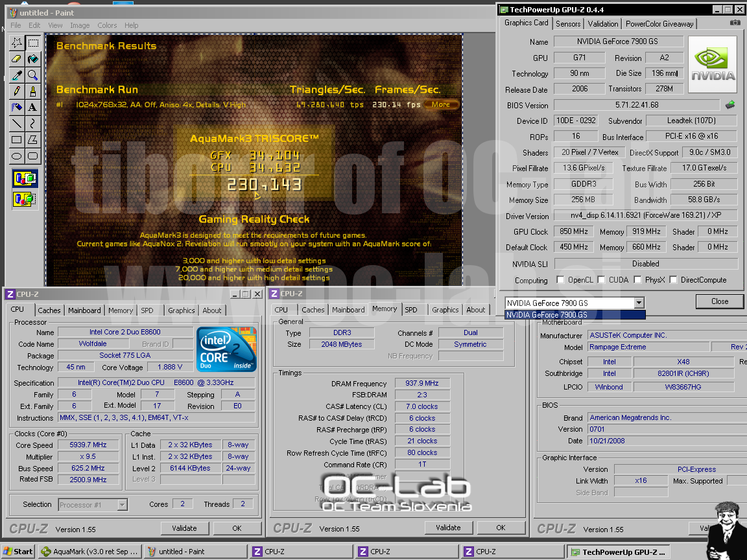This screenshot has height=560, width=747.
Task: Open the Help menu in Paint
Action: [x=132, y=25]
